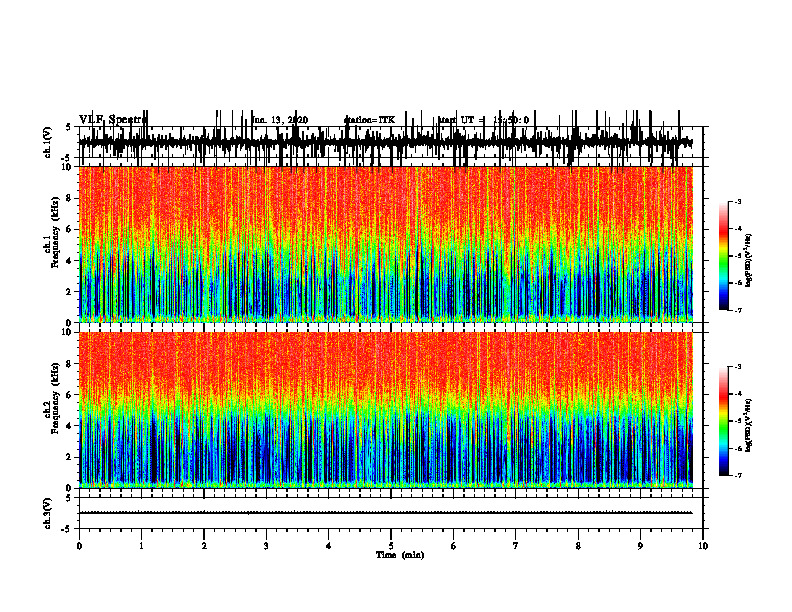Click time axis tick label "1"
792x612 pixels.
coord(141,546)
